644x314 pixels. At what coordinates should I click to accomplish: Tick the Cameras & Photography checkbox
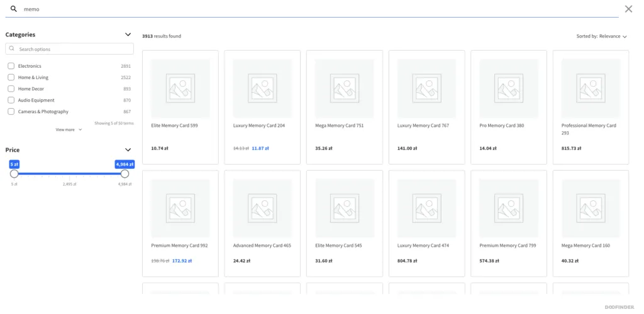click(x=11, y=112)
